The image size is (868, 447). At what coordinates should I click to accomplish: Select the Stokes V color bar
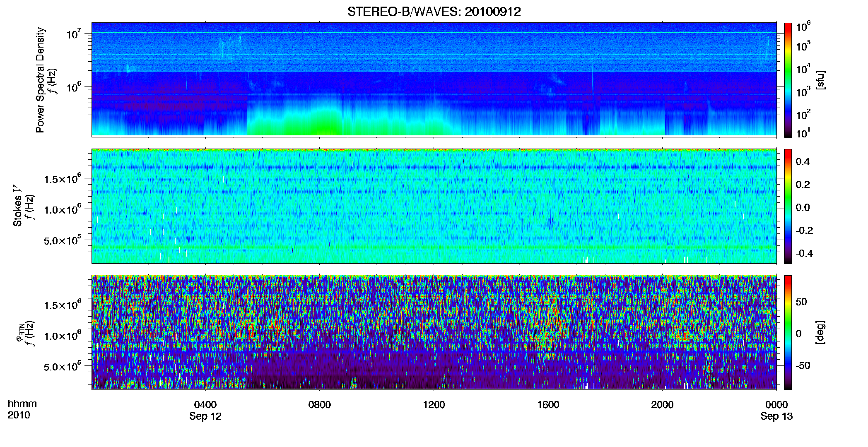point(788,206)
